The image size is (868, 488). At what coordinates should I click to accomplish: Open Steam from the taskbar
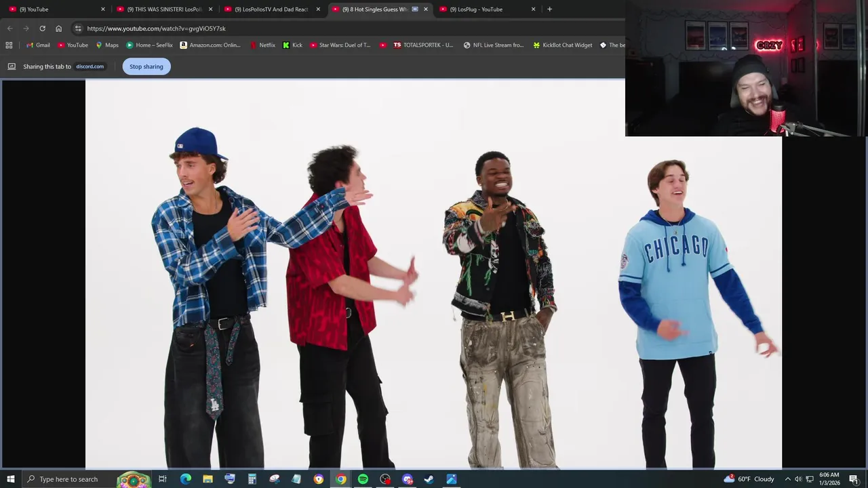coord(429,479)
